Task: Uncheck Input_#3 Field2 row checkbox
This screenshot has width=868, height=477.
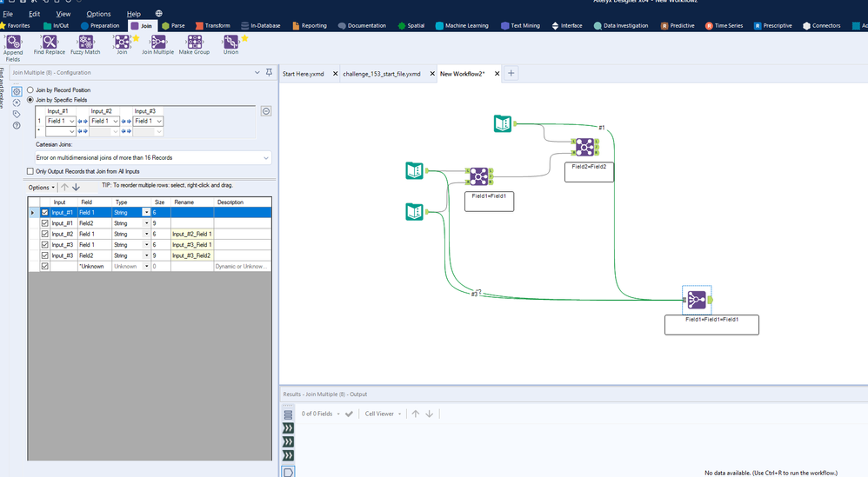Action: click(45, 255)
